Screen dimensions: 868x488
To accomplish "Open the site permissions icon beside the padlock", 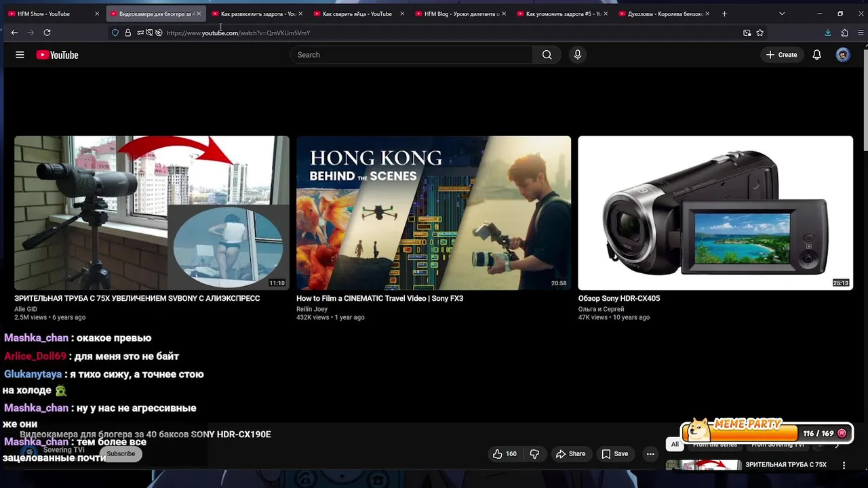I will point(140,33).
